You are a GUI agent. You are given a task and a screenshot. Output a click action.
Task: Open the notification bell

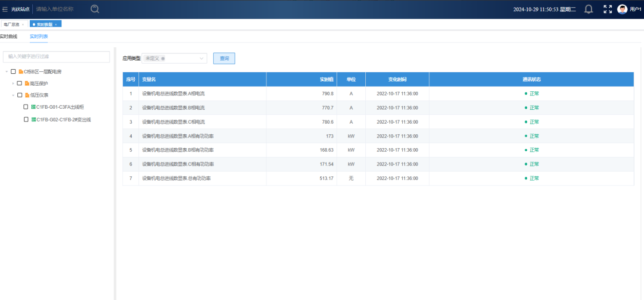coord(589,9)
